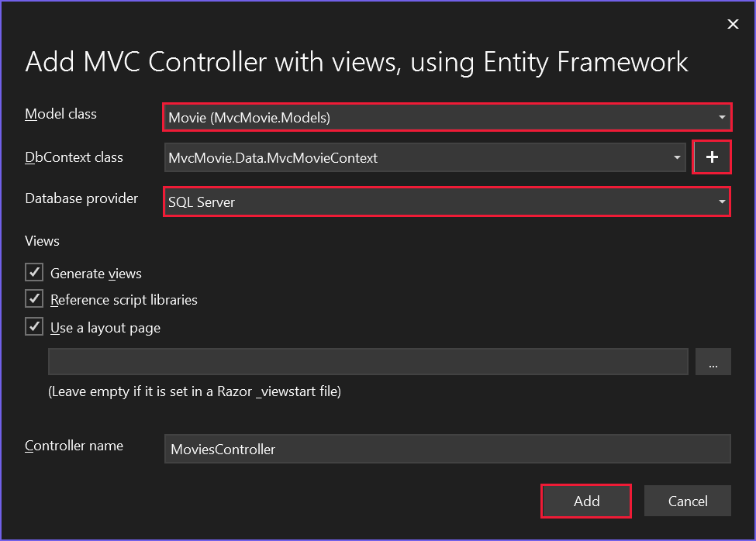
Task: Select the DbContext class label
Action: (74, 157)
